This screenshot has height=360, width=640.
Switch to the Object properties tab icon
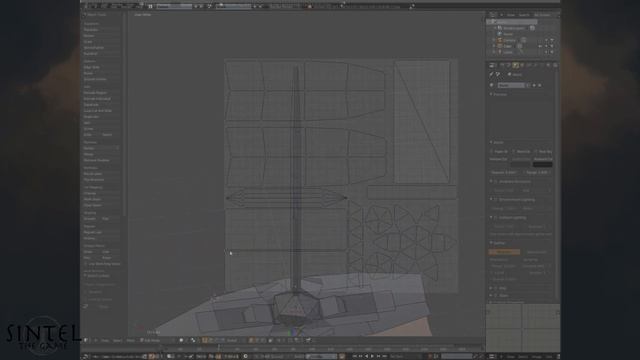coord(522,65)
